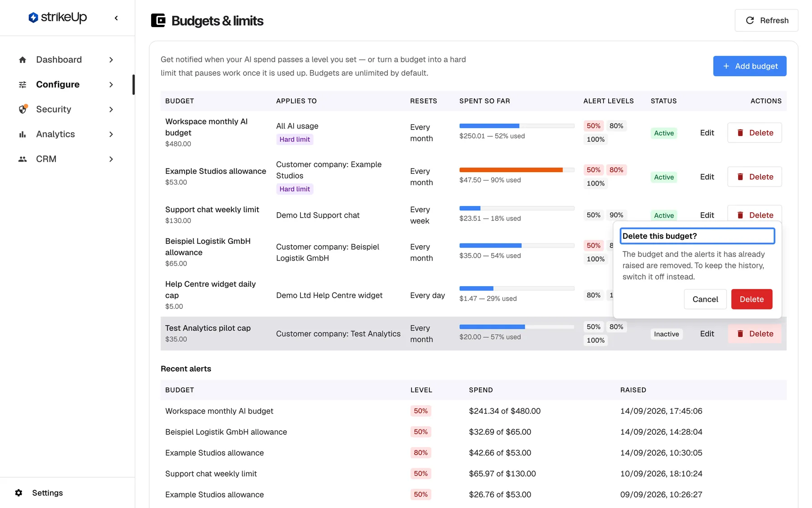Confirm with the red Delete button
812x508 pixels.
[752, 299]
